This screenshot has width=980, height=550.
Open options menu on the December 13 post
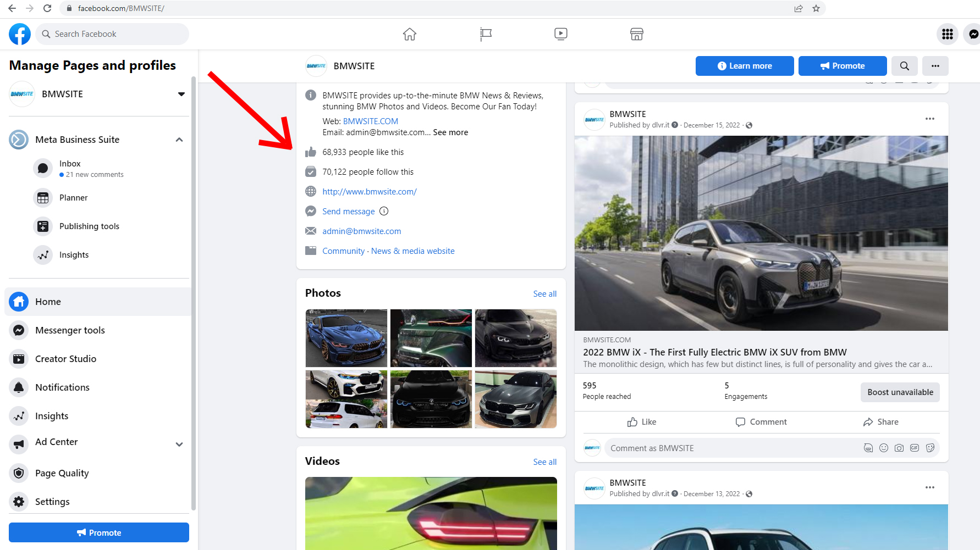click(x=930, y=487)
